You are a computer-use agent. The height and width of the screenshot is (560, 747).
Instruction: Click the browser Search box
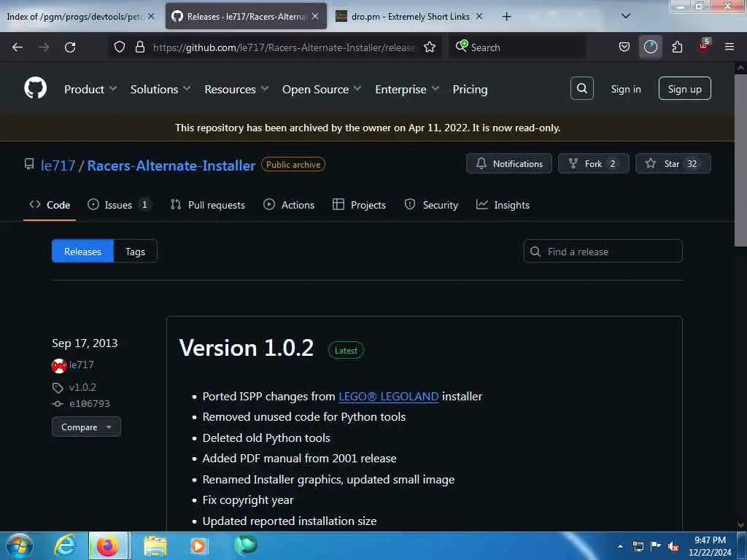click(518, 47)
